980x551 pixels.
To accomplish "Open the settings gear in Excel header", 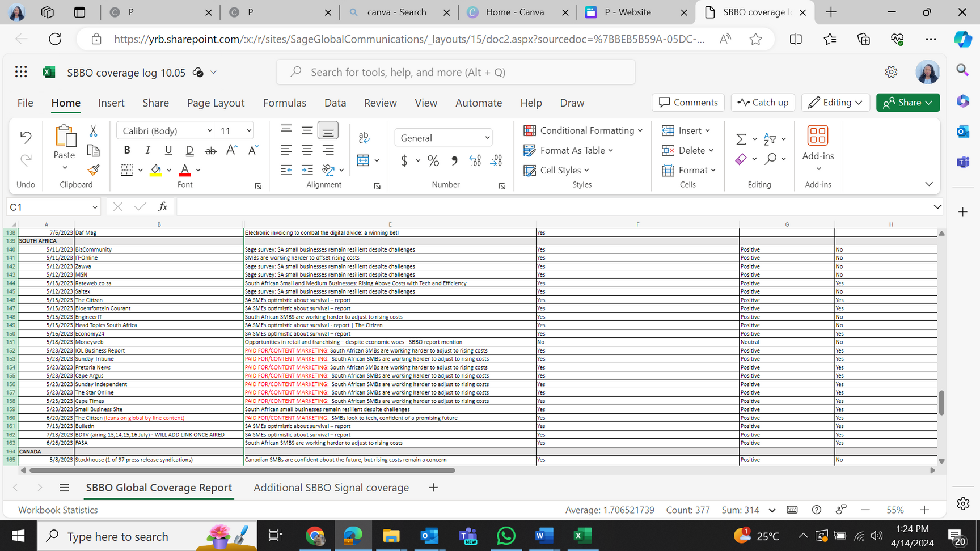I will coord(891,72).
